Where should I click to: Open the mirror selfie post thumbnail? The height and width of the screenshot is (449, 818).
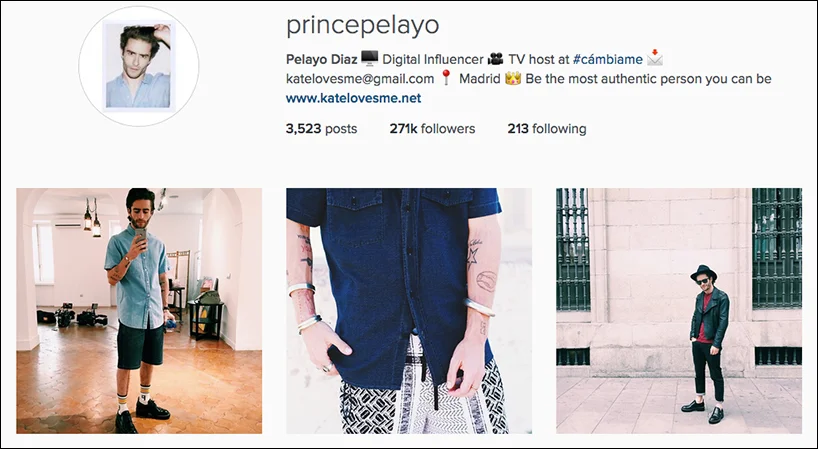point(139,311)
